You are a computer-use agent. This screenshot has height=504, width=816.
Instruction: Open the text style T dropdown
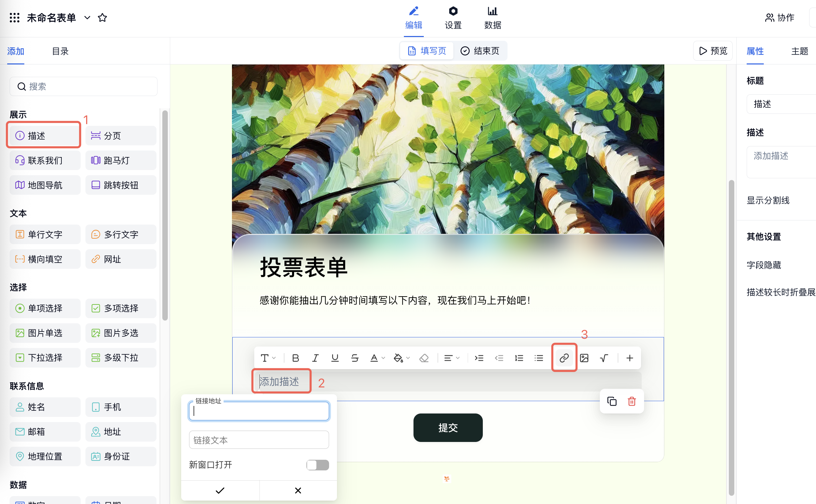pos(268,358)
